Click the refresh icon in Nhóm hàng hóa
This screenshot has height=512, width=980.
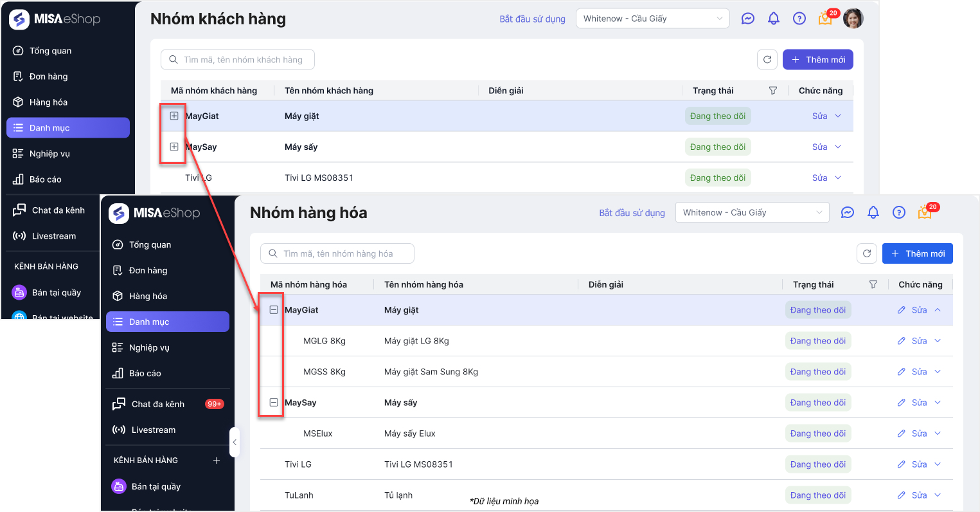(867, 253)
